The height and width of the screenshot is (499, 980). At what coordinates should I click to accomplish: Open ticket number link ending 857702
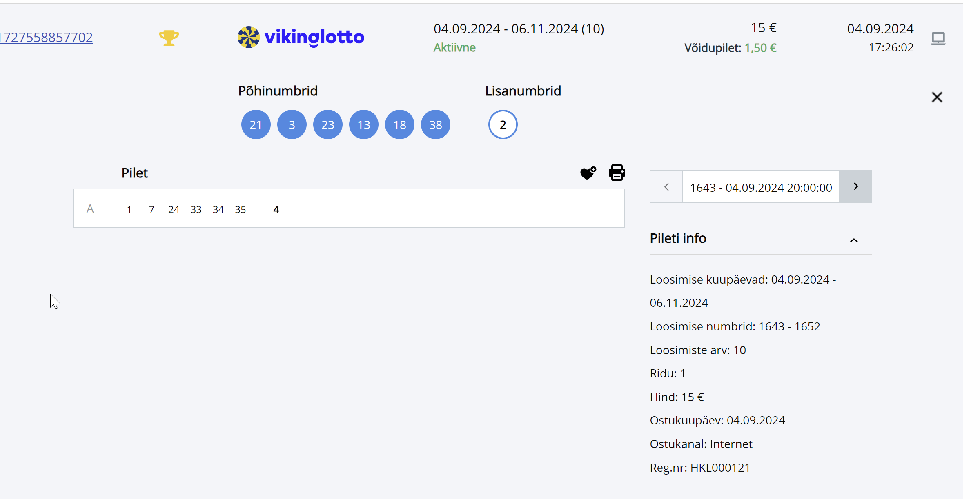pyautogui.click(x=47, y=38)
